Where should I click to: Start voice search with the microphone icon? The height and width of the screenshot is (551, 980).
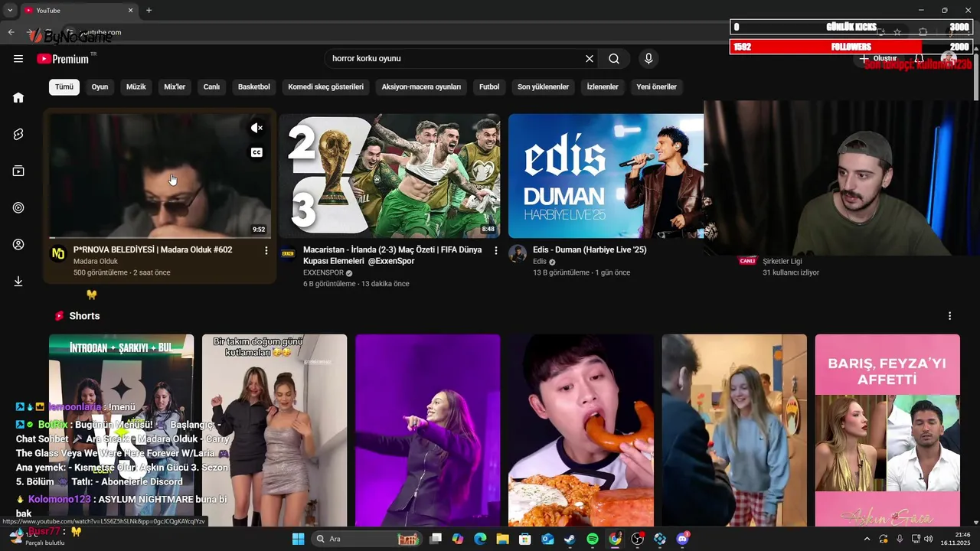[x=648, y=59]
